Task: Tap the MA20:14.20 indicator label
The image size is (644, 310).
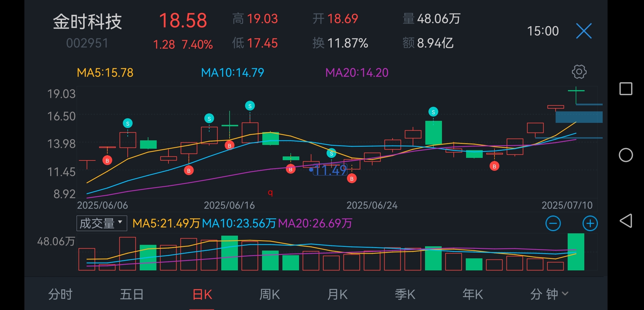Action: [357, 73]
